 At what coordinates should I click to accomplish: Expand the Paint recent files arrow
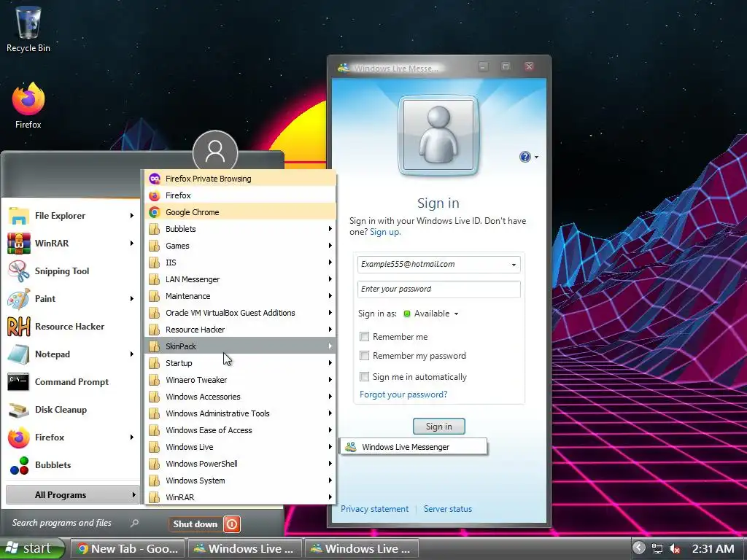coord(132,298)
